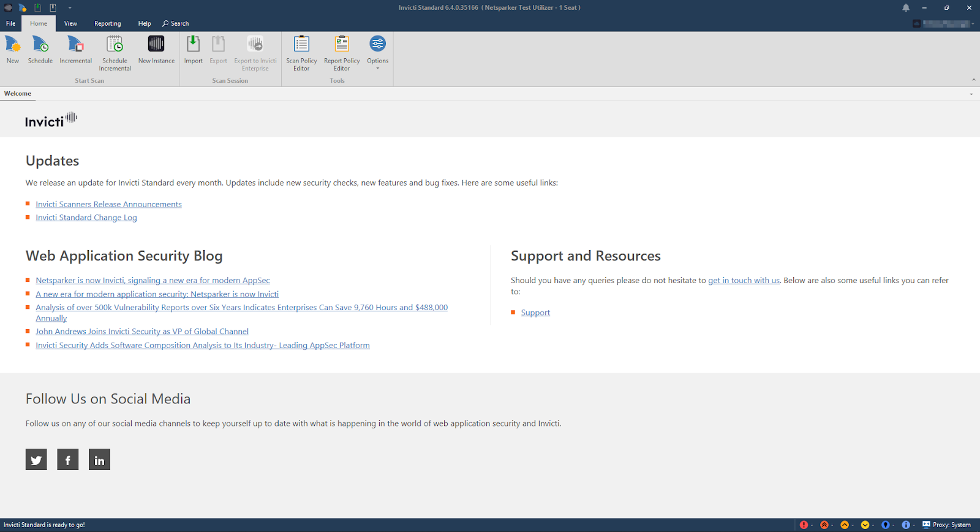The height and width of the screenshot is (532, 980).
Task: Open the Invicti Twitter page
Action: [36, 460]
